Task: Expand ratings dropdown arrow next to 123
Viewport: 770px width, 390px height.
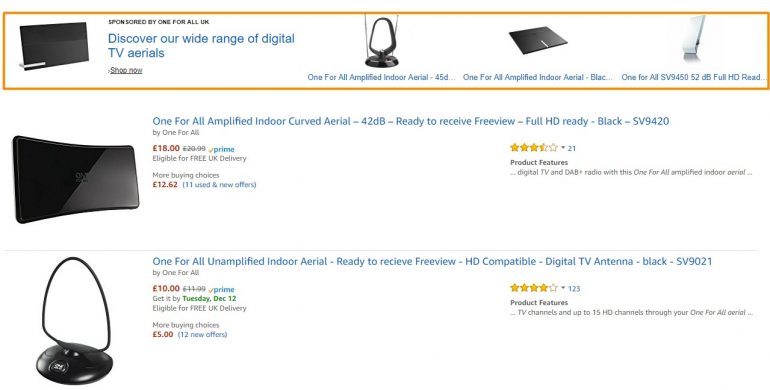Action: click(563, 288)
